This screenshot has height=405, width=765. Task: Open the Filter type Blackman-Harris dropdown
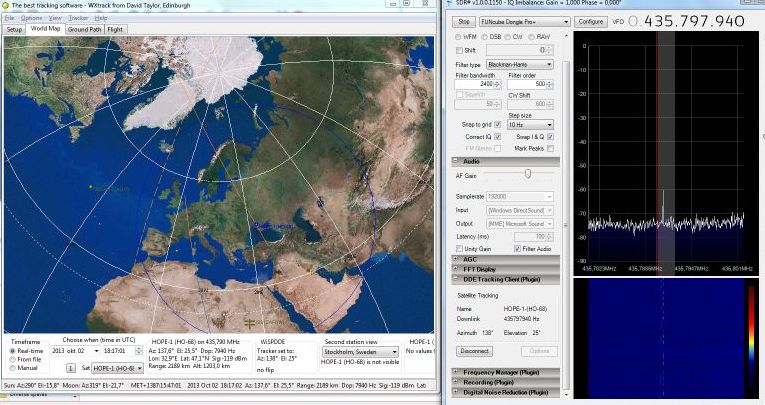point(520,64)
